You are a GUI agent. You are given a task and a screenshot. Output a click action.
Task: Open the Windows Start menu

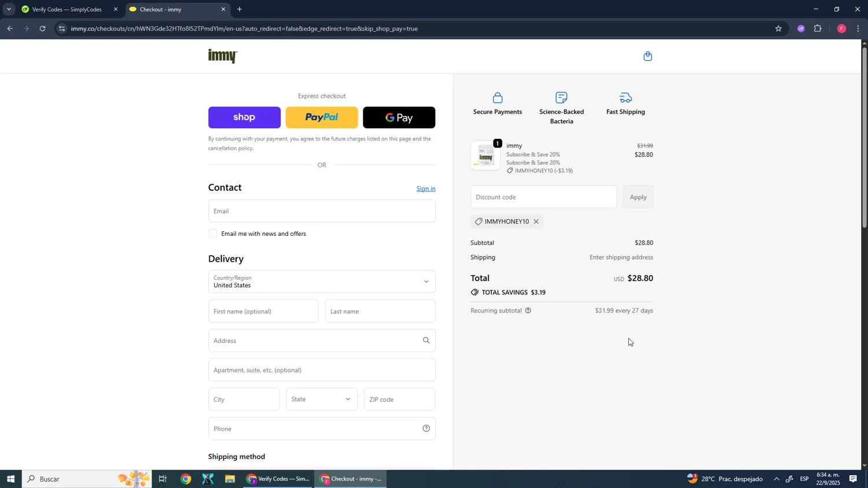coord(10,479)
